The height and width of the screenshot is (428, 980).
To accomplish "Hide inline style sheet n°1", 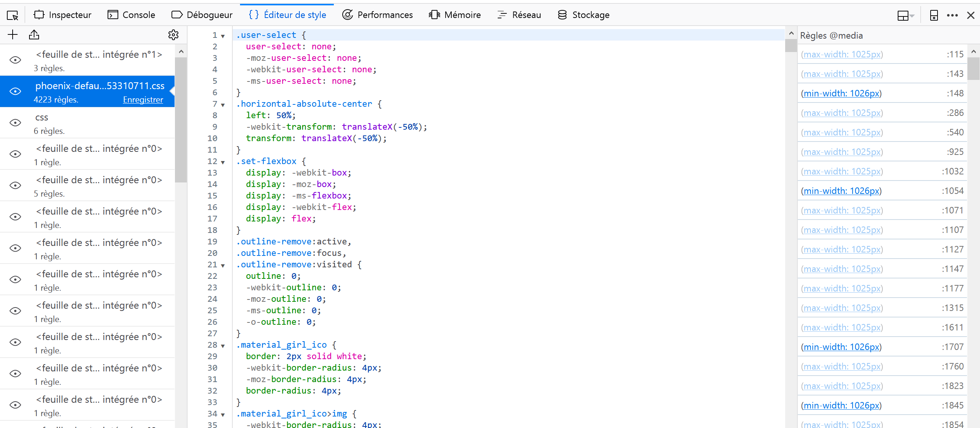I will [15, 60].
